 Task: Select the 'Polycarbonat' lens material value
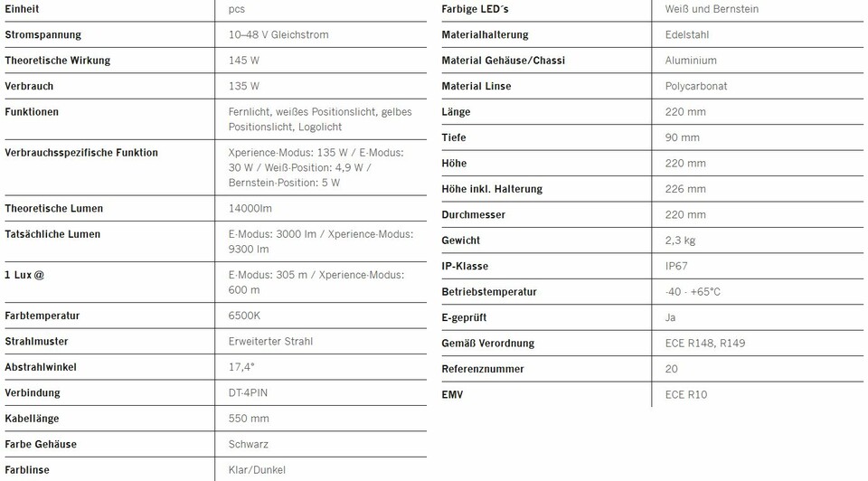[x=696, y=86]
